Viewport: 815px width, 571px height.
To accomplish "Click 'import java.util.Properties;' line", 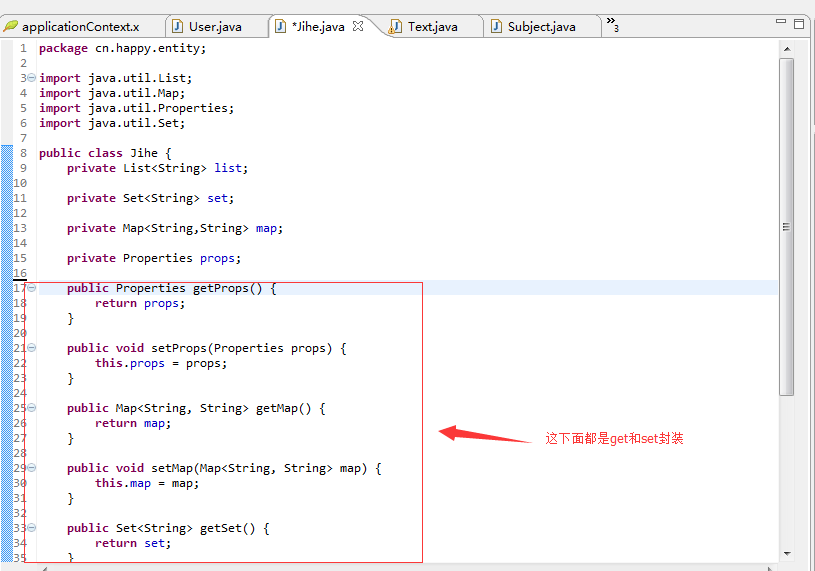I will click(x=137, y=108).
